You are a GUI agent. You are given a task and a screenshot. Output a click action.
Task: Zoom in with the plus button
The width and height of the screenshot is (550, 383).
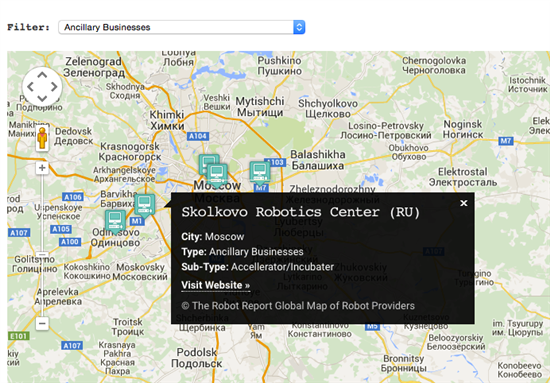pyautogui.click(x=42, y=168)
